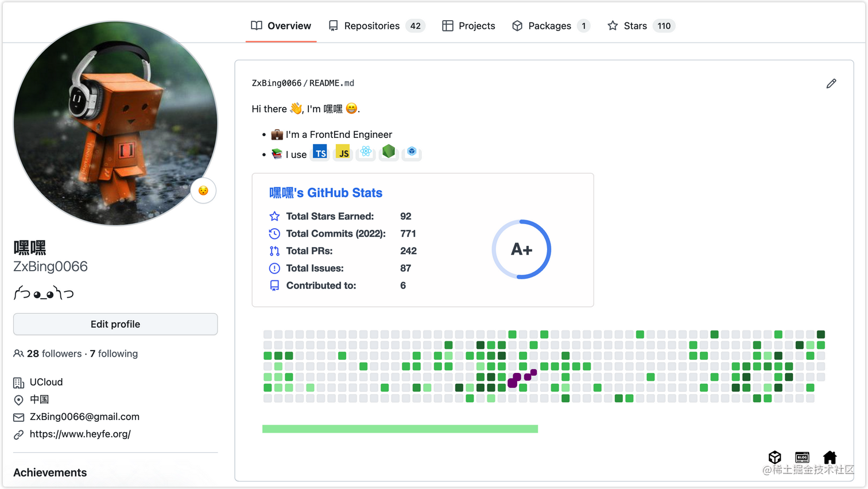Open the README editor via the pencil icon
This screenshot has height=489, width=868.
[x=831, y=83]
